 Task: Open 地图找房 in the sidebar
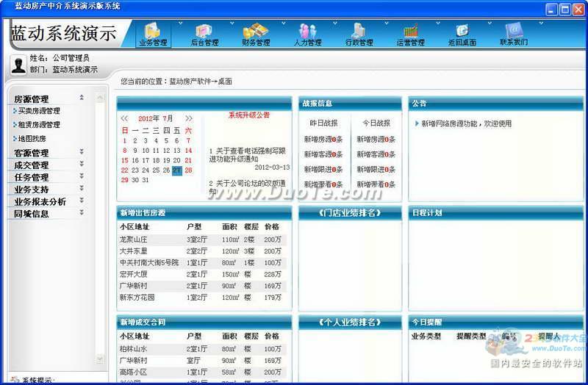coord(32,138)
